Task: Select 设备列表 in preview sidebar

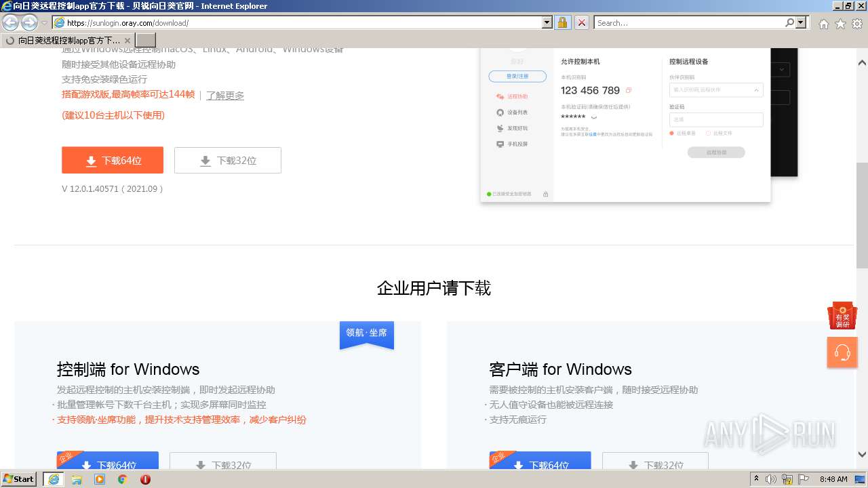Action: pos(513,113)
